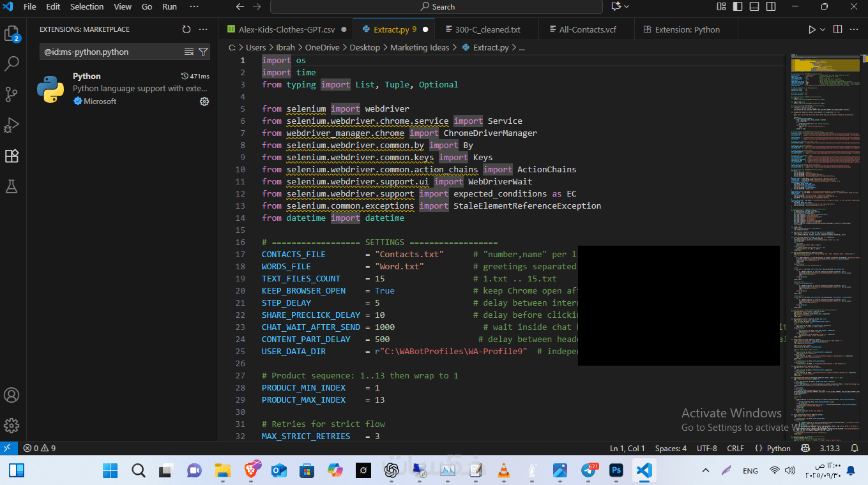Click the filter extensions funnel icon
868x485 pixels.
click(x=203, y=52)
